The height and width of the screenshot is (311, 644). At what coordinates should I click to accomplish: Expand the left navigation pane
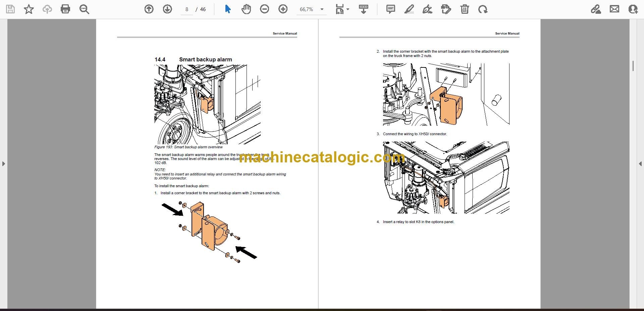[x=3, y=164]
